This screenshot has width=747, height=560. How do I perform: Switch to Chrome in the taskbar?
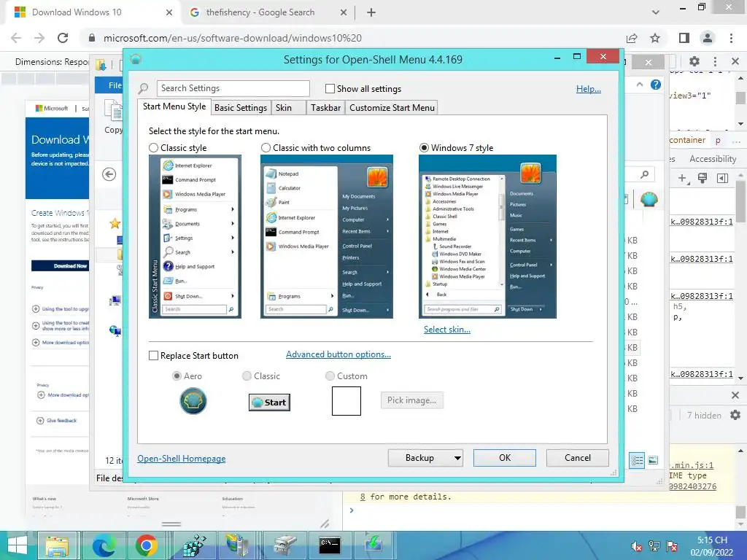[146, 545]
